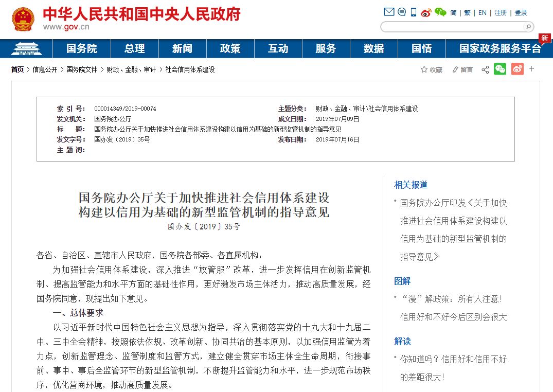Switch to traditional Chinese 繁
553x392 pixels.
[467, 13]
